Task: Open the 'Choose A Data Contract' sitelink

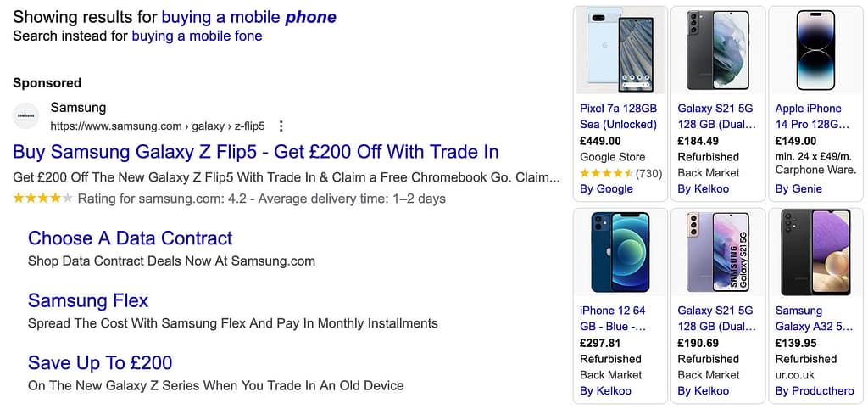Action: click(x=130, y=238)
